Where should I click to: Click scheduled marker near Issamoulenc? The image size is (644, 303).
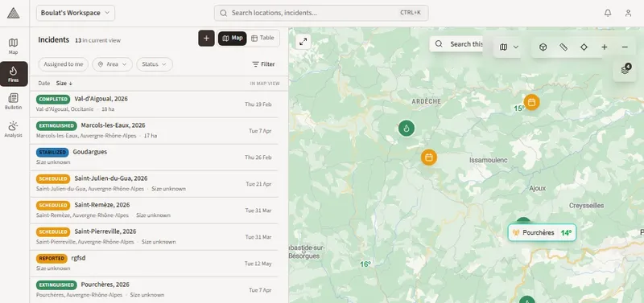tap(429, 158)
